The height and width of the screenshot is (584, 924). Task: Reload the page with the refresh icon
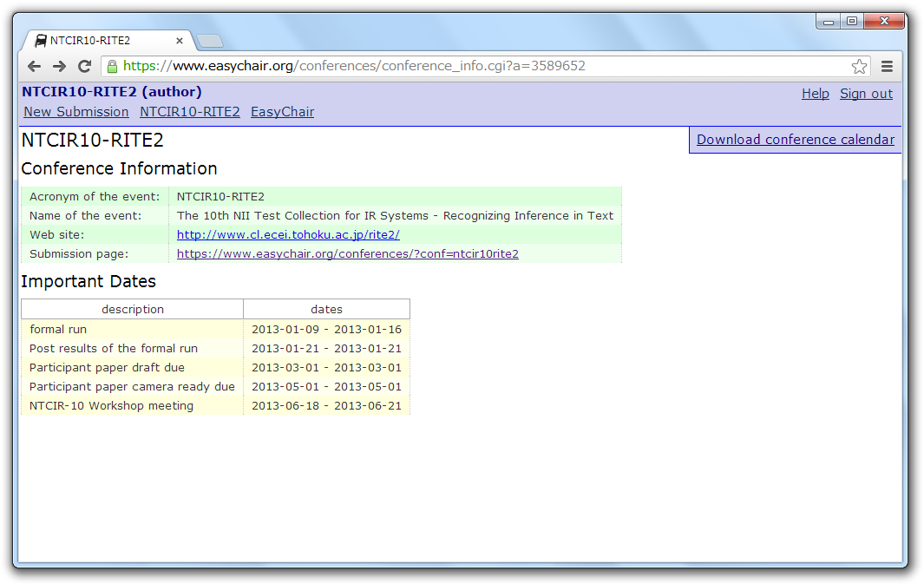[84, 66]
